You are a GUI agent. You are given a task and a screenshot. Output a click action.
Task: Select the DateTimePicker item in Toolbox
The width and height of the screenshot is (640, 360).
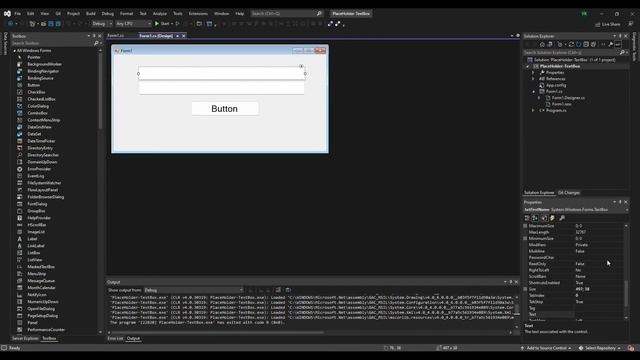41,141
